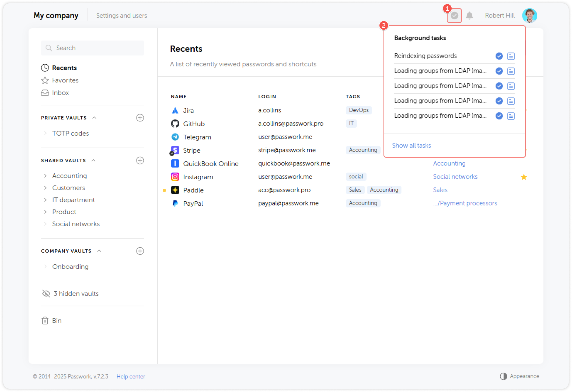Image resolution: width=572 pixels, height=392 pixels.
Task: Click Show all tasks link
Action: (411, 146)
